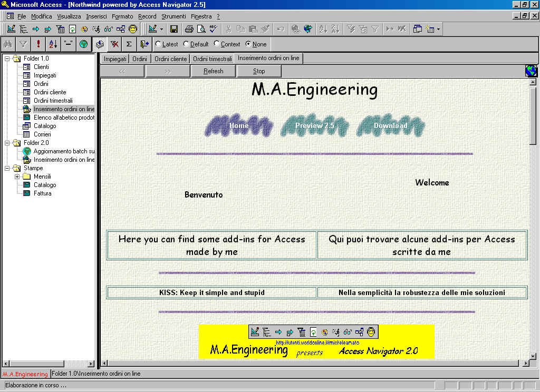Screen dimensions: 540x392
Task: Select the Context radio button
Action: click(x=217, y=44)
